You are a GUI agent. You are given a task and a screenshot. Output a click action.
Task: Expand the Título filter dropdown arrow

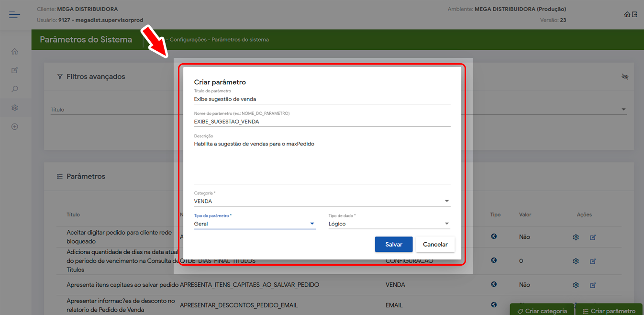click(x=623, y=110)
